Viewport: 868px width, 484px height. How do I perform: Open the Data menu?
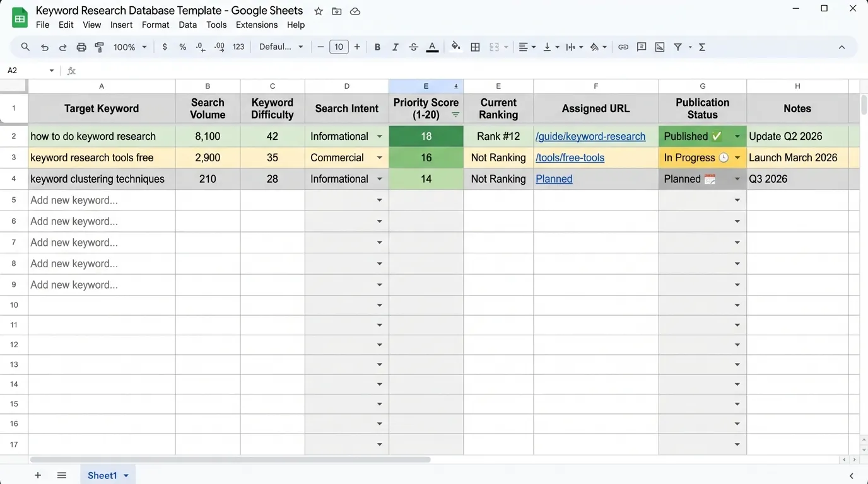coord(187,25)
